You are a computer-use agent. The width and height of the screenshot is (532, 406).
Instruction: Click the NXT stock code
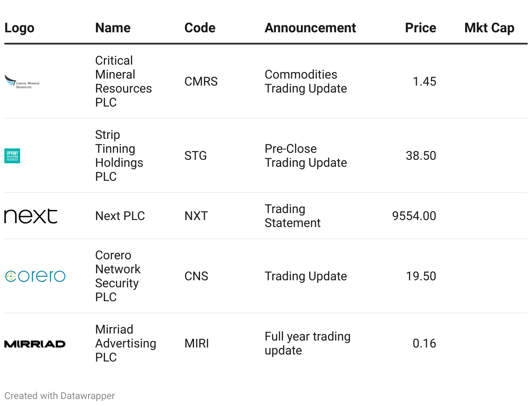click(x=196, y=216)
